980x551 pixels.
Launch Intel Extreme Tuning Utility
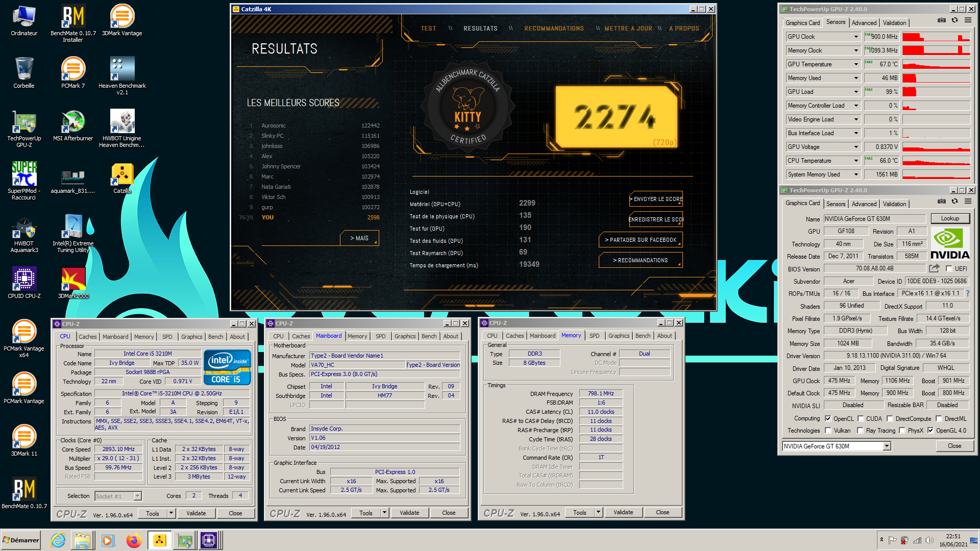point(73,234)
